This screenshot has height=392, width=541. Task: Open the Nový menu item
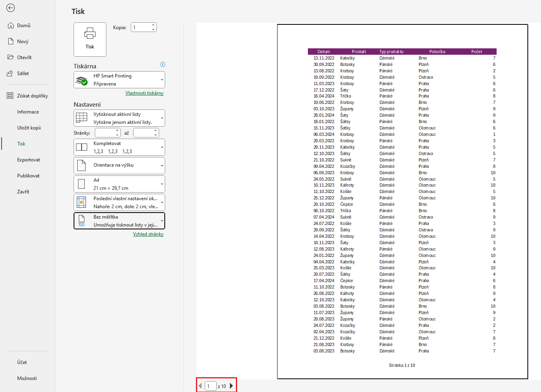[x=23, y=42]
